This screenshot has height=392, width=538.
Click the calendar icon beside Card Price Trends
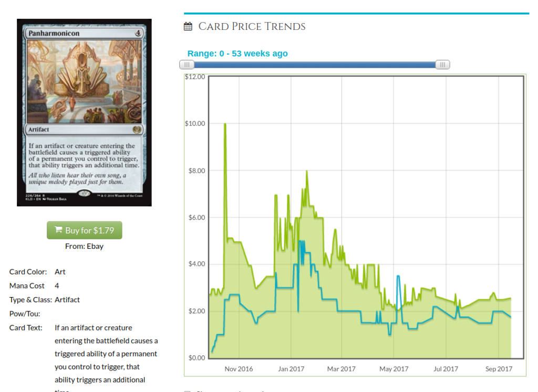(x=188, y=26)
